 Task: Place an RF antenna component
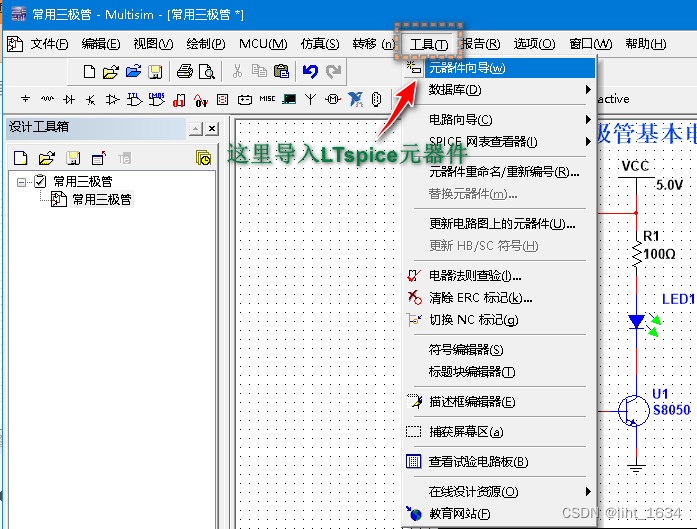pos(311,100)
